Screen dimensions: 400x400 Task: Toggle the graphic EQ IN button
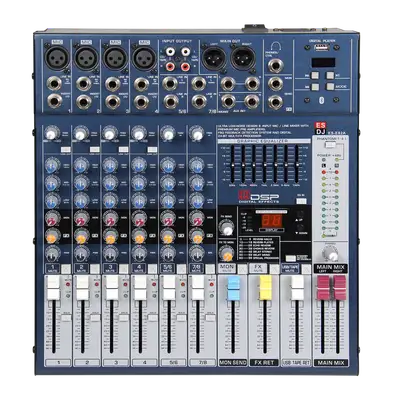pos(301,201)
